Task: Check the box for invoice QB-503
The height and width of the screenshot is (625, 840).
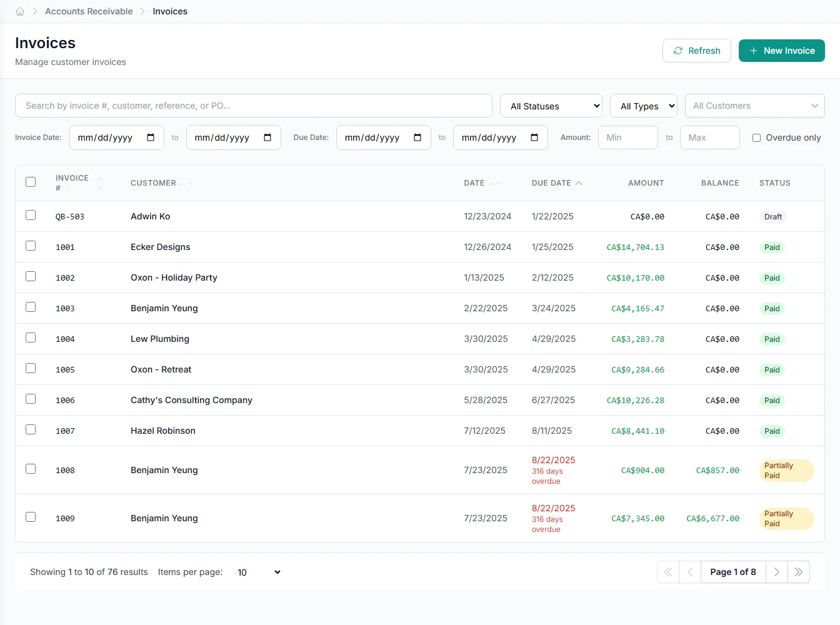Action: [x=31, y=215]
